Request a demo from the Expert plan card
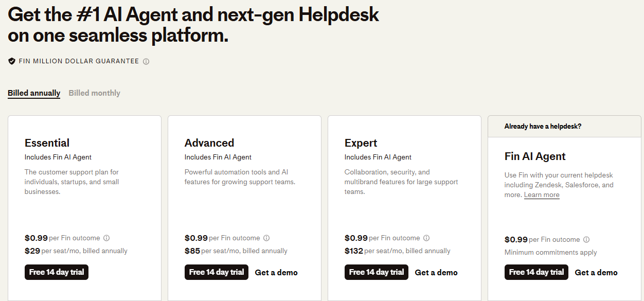Screen dimensions: 644x301 [436, 272]
